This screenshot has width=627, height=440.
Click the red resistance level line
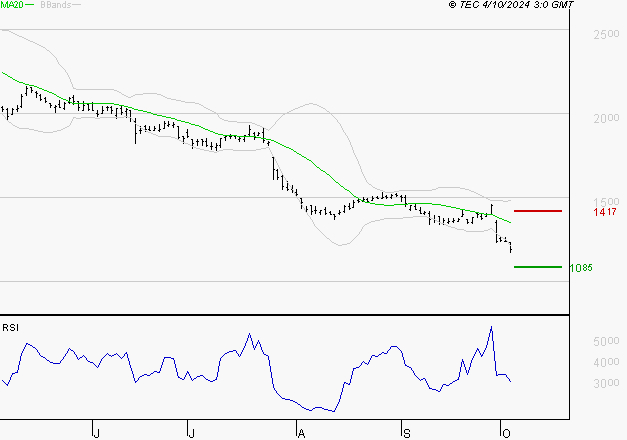click(538, 211)
